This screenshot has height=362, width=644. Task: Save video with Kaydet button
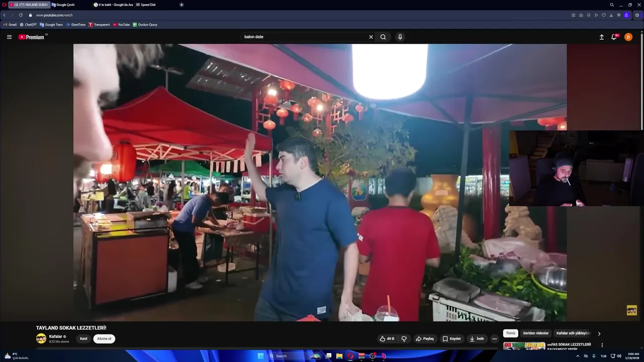(x=452, y=339)
